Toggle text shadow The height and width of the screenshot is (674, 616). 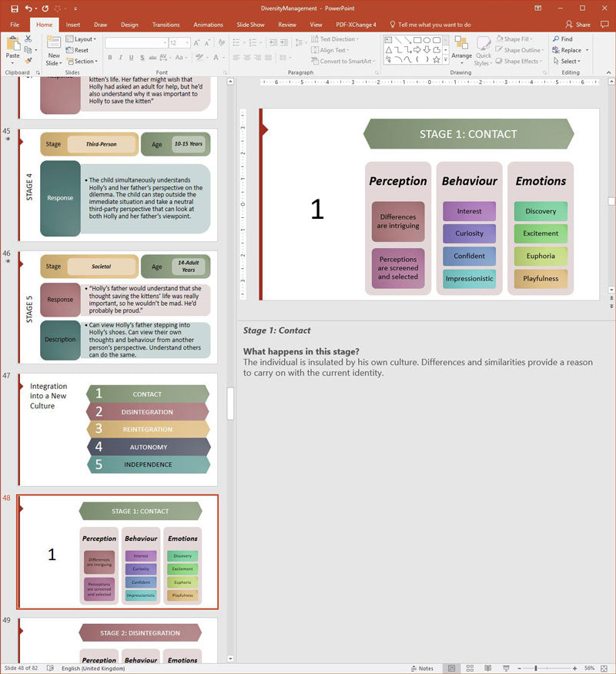pos(142,57)
